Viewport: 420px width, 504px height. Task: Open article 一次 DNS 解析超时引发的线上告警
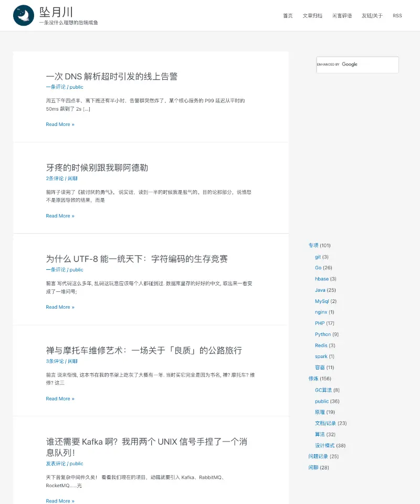[111, 76]
